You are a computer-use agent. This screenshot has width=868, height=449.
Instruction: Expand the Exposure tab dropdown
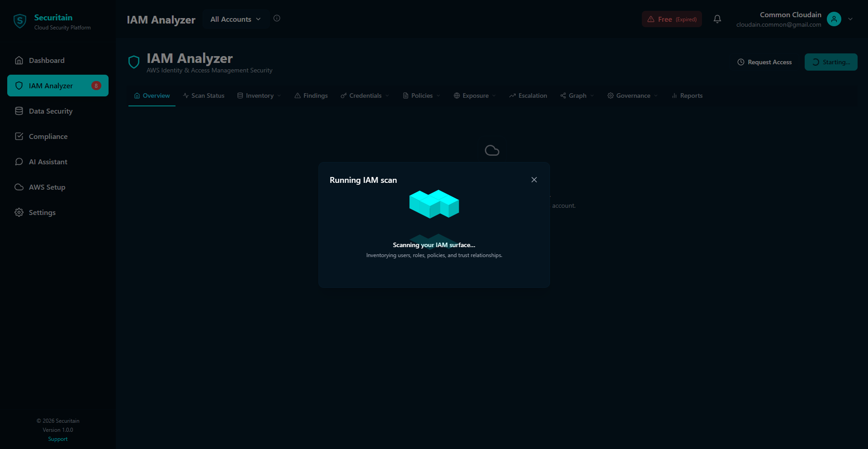click(x=475, y=96)
